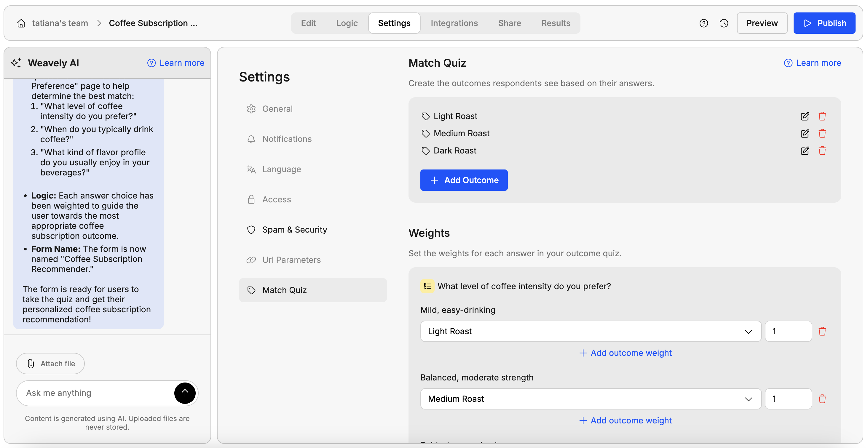Click the Medium Roast tag icon

point(426,133)
